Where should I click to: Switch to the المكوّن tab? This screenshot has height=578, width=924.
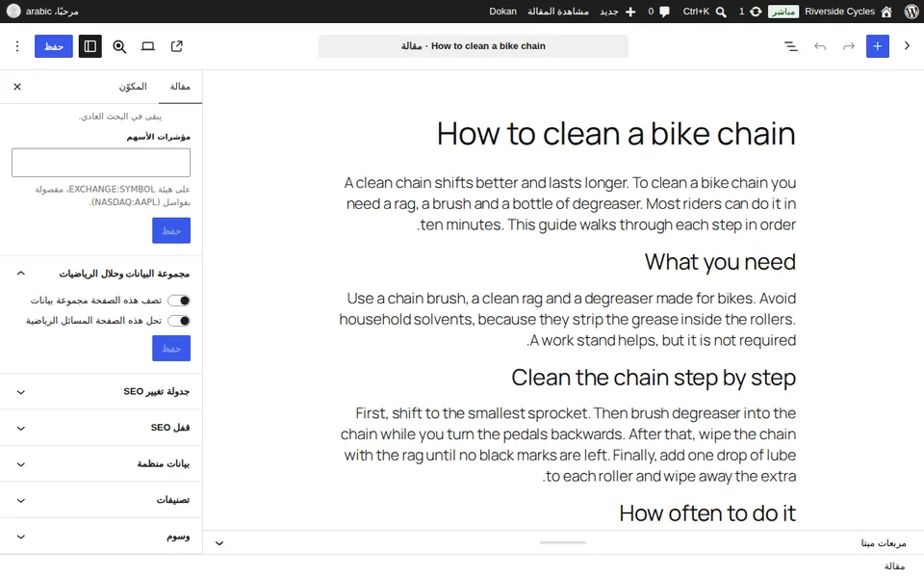(133, 87)
